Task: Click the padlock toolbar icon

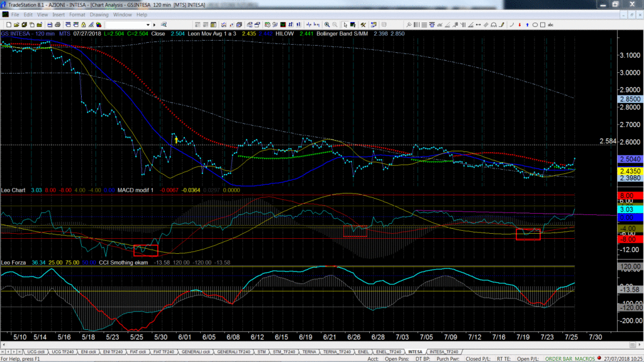Action: pos(84,25)
